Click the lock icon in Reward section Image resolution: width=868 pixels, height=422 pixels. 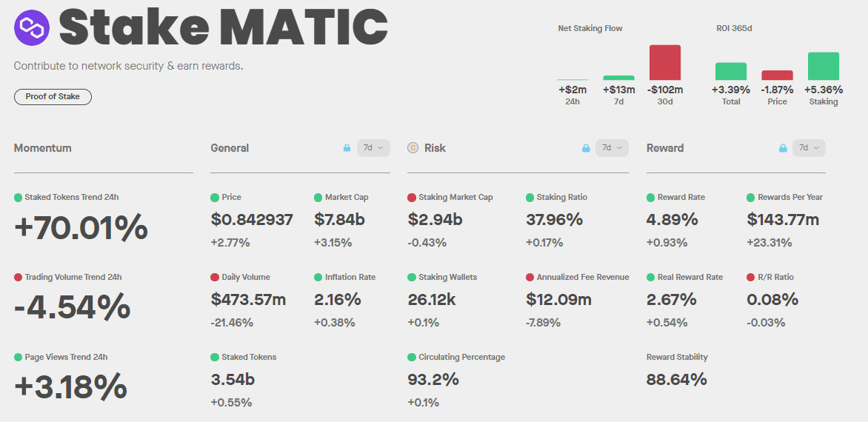(783, 148)
